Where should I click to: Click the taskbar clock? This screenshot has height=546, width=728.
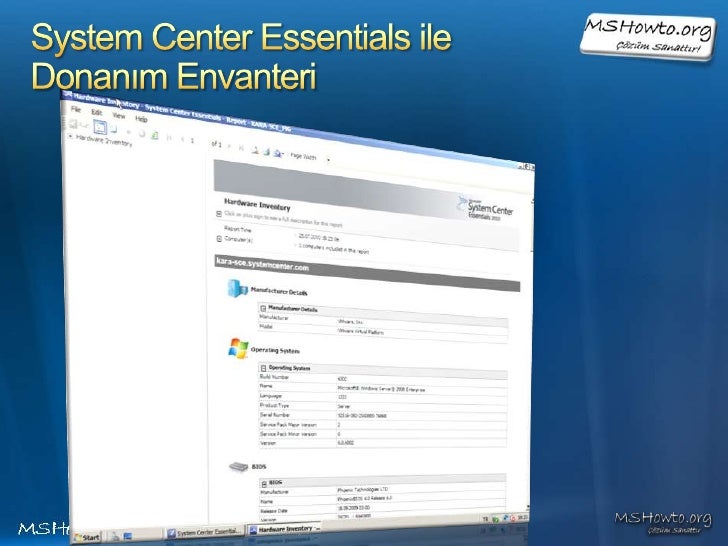pyautogui.click(x=523, y=517)
